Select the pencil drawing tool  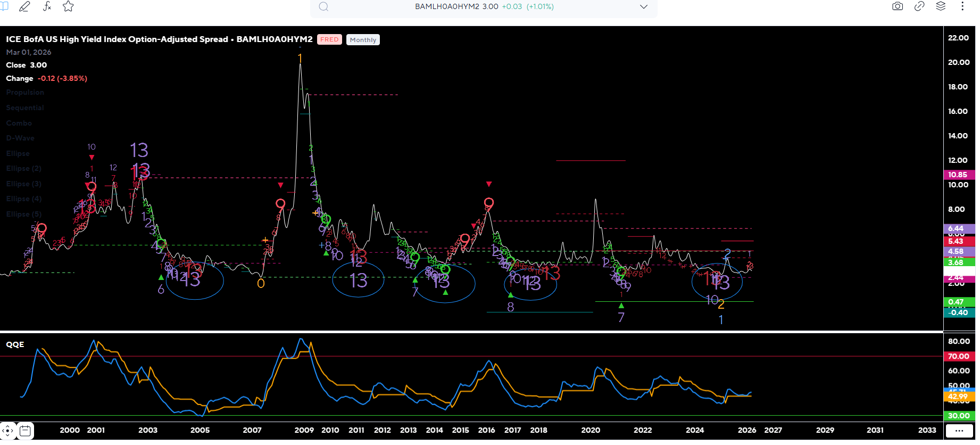point(24,6)
